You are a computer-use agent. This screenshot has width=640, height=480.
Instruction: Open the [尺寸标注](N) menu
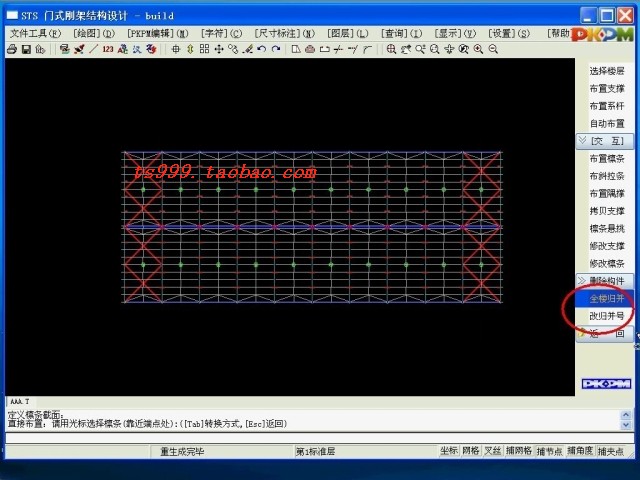point(285,33)
